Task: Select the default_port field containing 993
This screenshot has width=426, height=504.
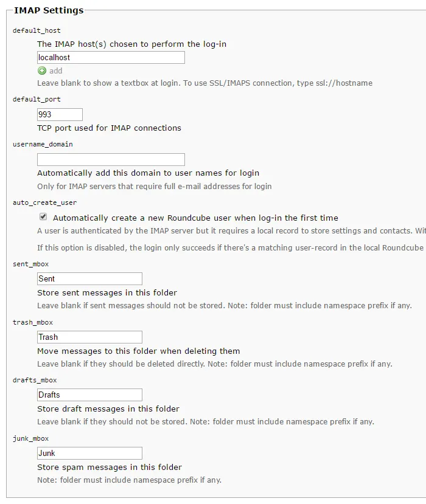Action: click(60, 114)
